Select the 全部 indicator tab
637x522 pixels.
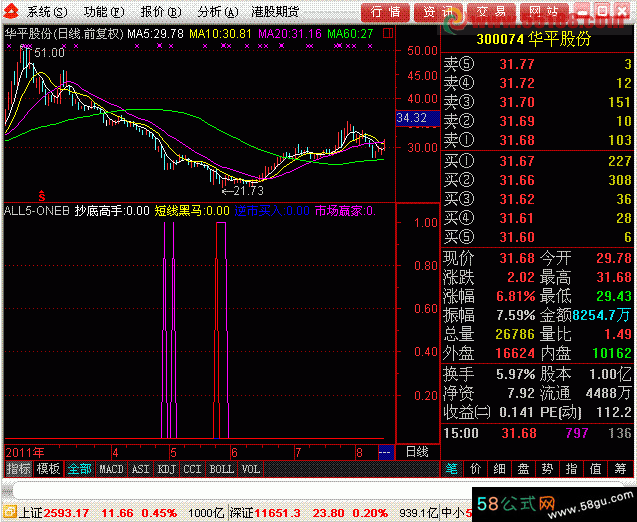point(79,469)
